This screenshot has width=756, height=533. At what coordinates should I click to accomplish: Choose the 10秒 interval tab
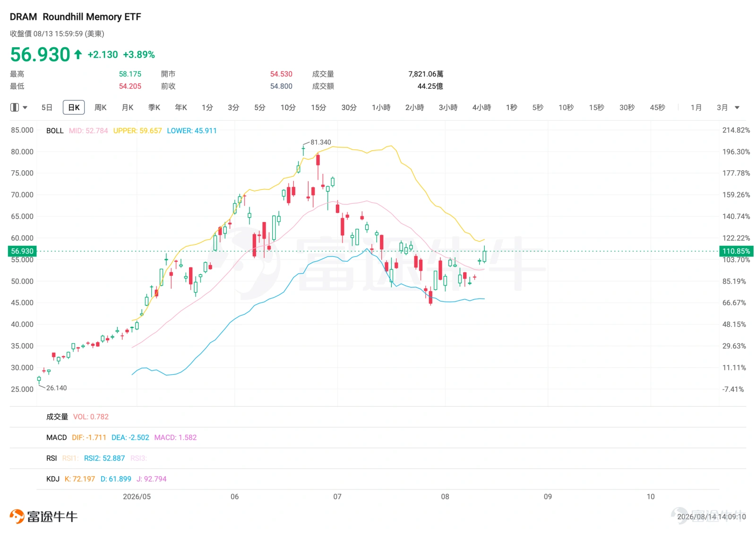[x=566, y=108]
